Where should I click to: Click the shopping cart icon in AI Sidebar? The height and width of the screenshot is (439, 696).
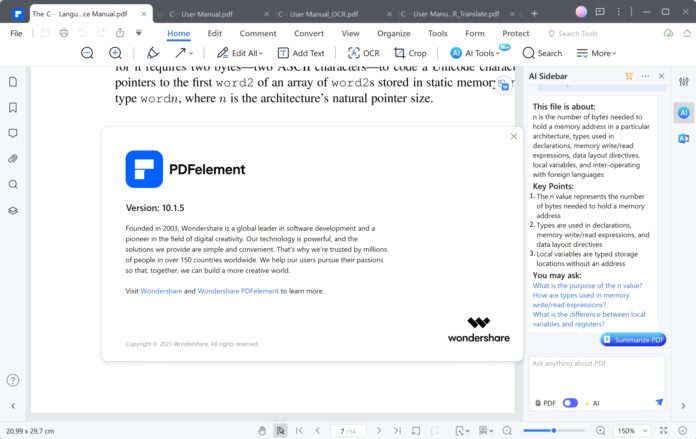(x=629, y=76)
